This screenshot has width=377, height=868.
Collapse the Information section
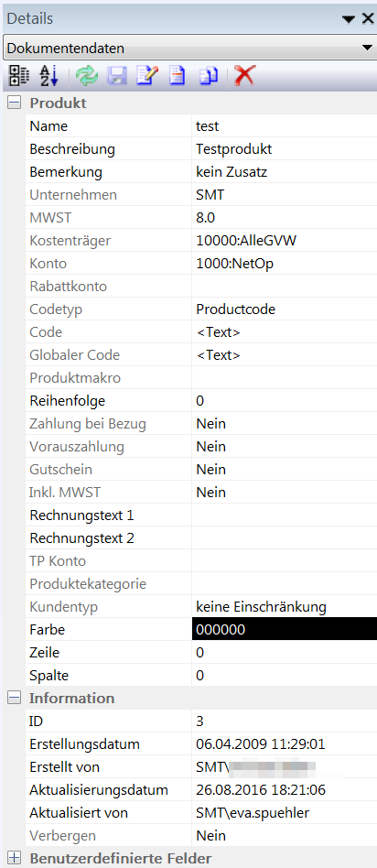pyautogui.click(x=14, y=698)
